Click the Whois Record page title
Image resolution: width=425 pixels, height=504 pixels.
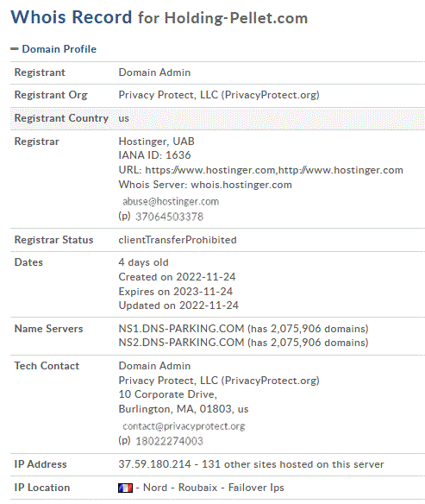(159, 17)
